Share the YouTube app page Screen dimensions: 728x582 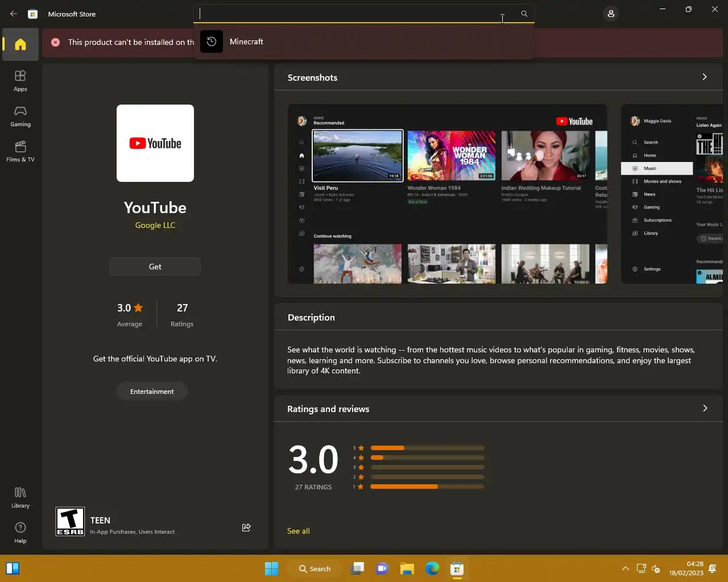coord(246,527)
